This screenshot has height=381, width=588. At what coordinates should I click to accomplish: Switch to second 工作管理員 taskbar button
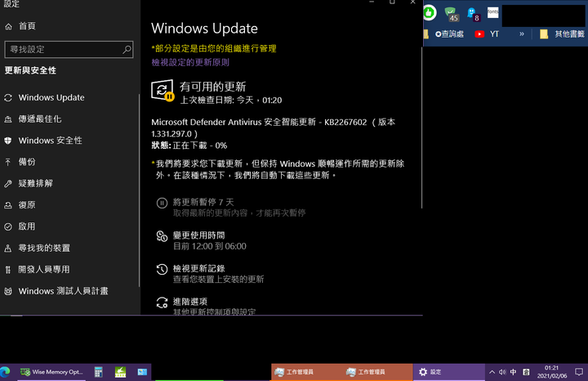coord(377,372)
